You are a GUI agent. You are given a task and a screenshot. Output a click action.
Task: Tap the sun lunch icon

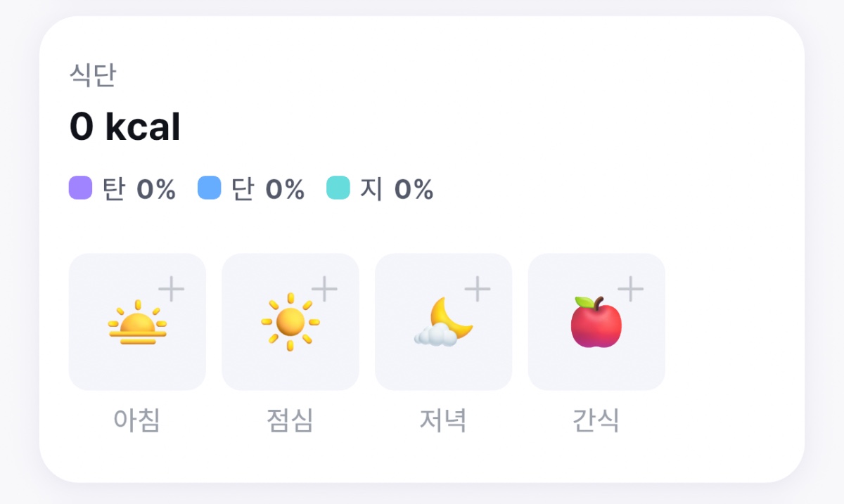(x=290, y=322)
